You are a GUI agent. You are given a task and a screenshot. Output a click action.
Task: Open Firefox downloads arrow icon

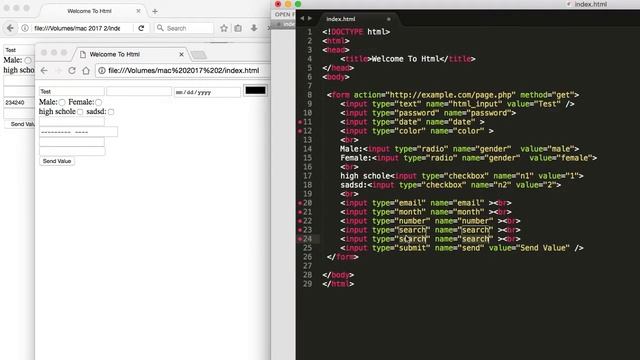[x=254, y=28]
